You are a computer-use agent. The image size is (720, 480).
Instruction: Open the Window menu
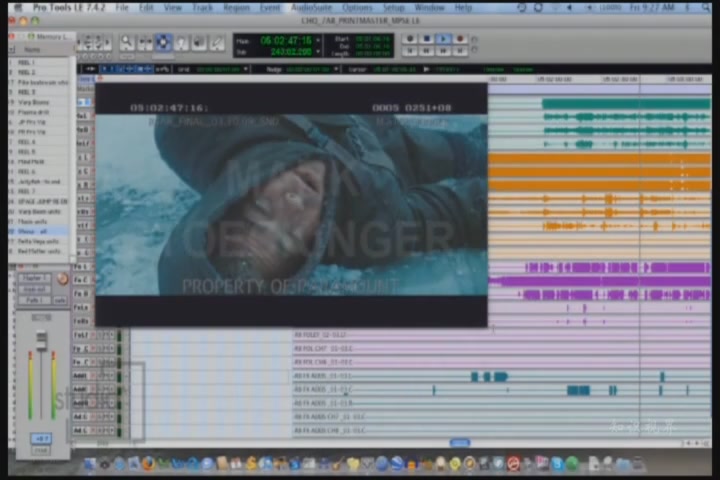tap(429, 7)
